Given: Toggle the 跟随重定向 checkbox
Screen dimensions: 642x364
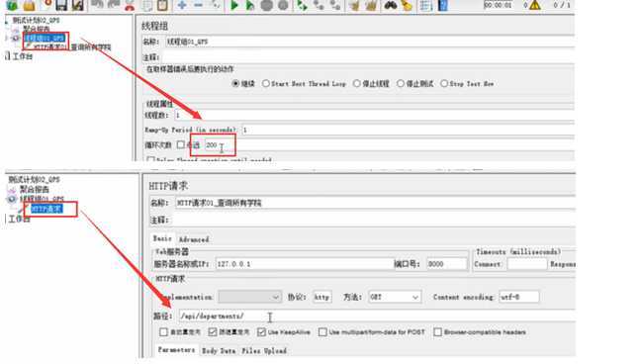Looking at the screenshot, I should (213, 332).
